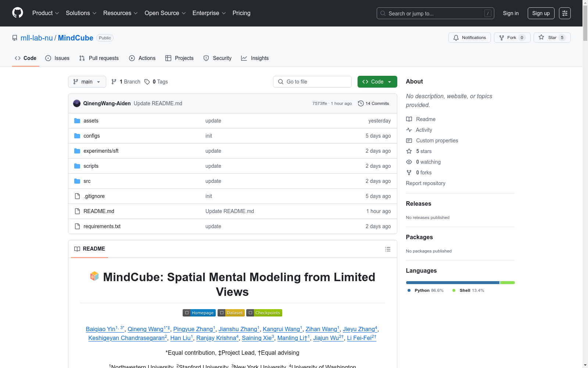Viewport: 588px width, 368px height.
Task: Open the Checkpoints badge
Action: [264, 313]
